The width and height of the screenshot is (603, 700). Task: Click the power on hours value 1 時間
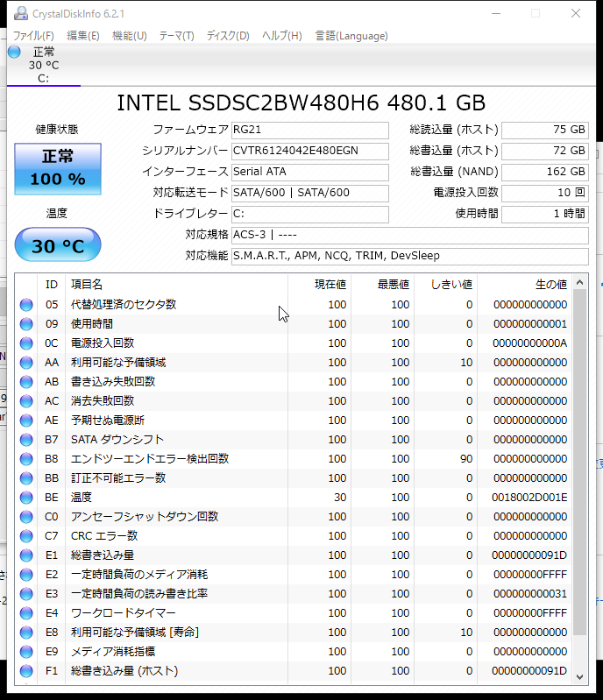click(545, 214)
